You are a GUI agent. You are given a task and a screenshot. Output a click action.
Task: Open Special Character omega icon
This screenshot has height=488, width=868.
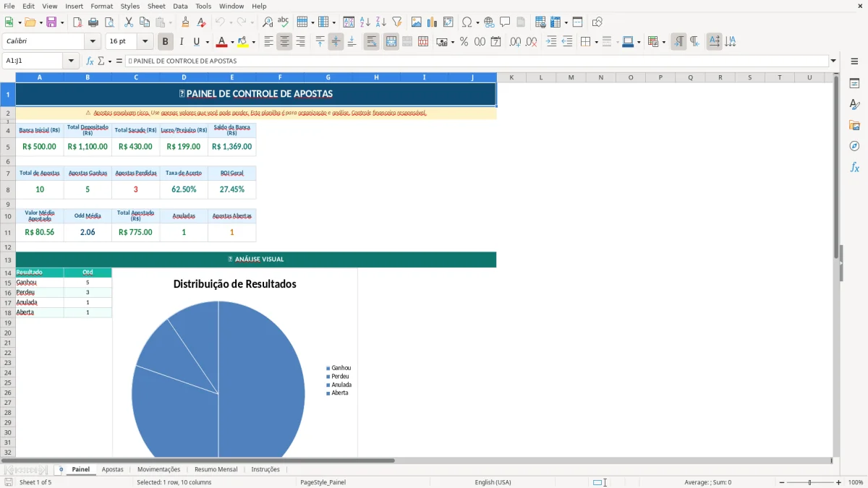467,22
